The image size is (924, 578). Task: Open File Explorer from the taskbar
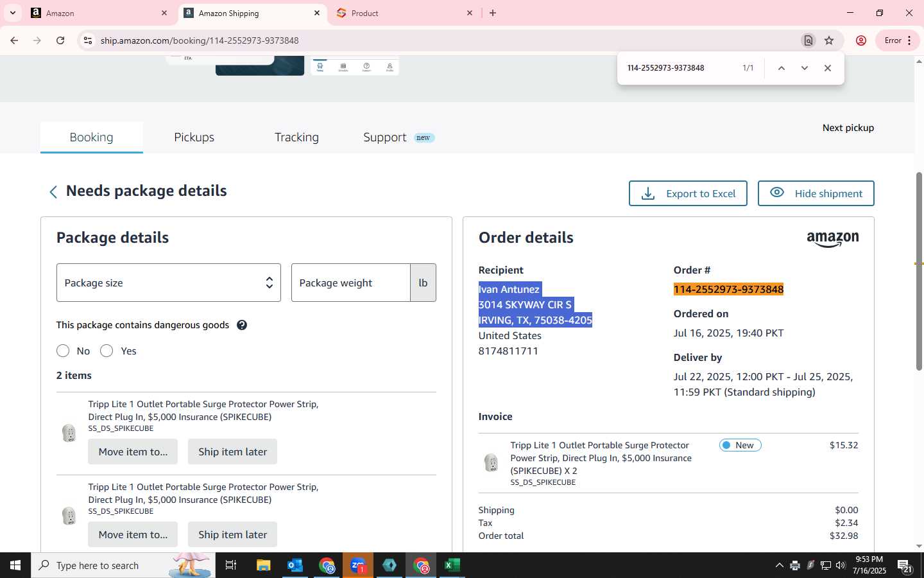[x=263, y=565]
